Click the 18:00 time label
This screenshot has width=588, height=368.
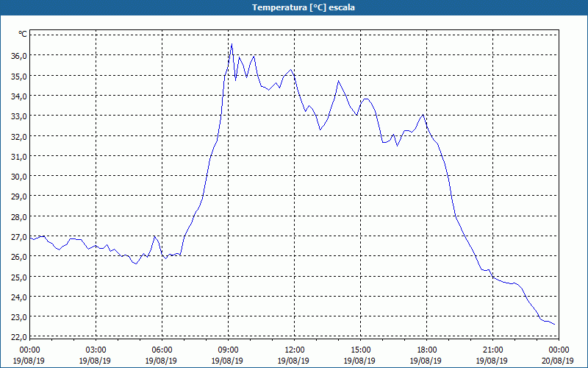click(x=427, y=350)
